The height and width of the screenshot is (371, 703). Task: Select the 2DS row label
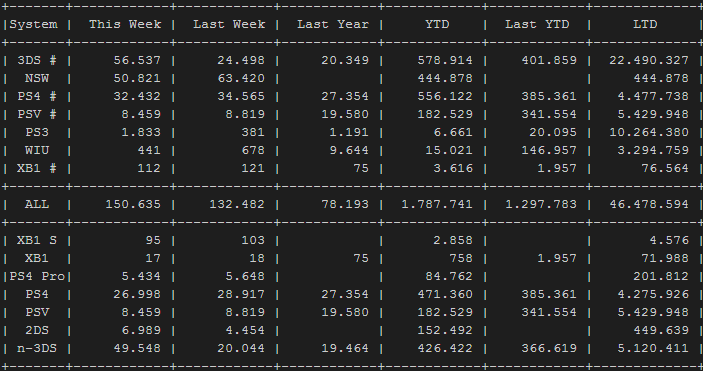coord(37,330)
